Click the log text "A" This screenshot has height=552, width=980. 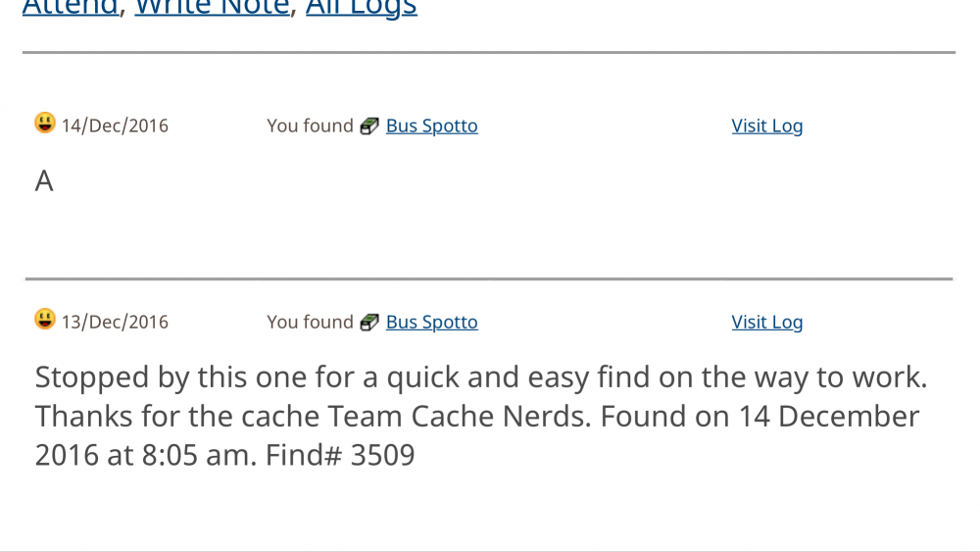pos(44,181)
